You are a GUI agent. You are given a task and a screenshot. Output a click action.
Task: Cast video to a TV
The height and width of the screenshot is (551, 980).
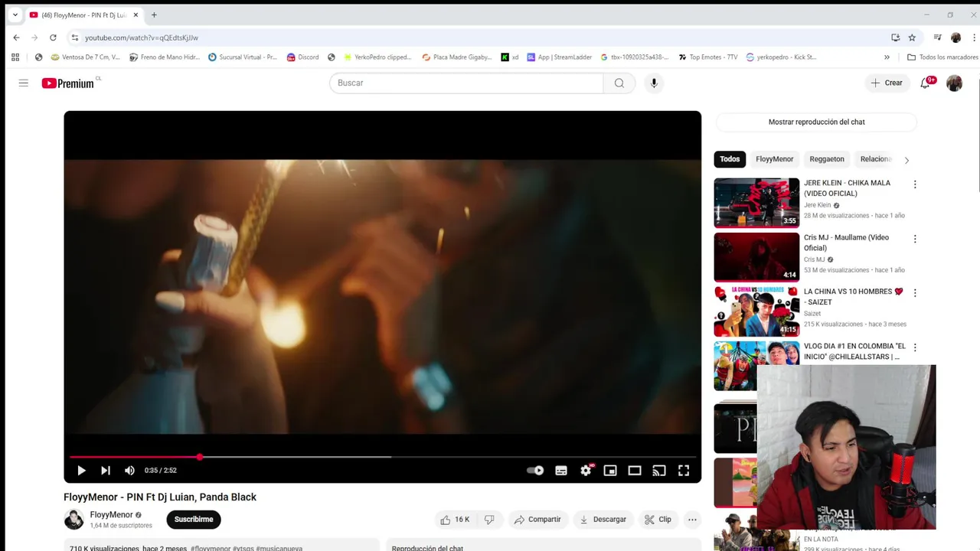(x=659, y=471)
